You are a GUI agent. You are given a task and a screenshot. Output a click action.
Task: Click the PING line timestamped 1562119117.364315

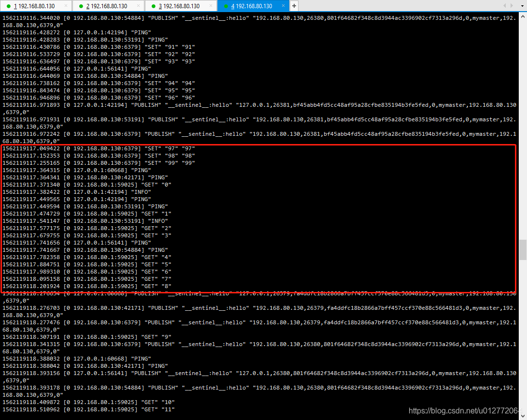tap(77, 170)
